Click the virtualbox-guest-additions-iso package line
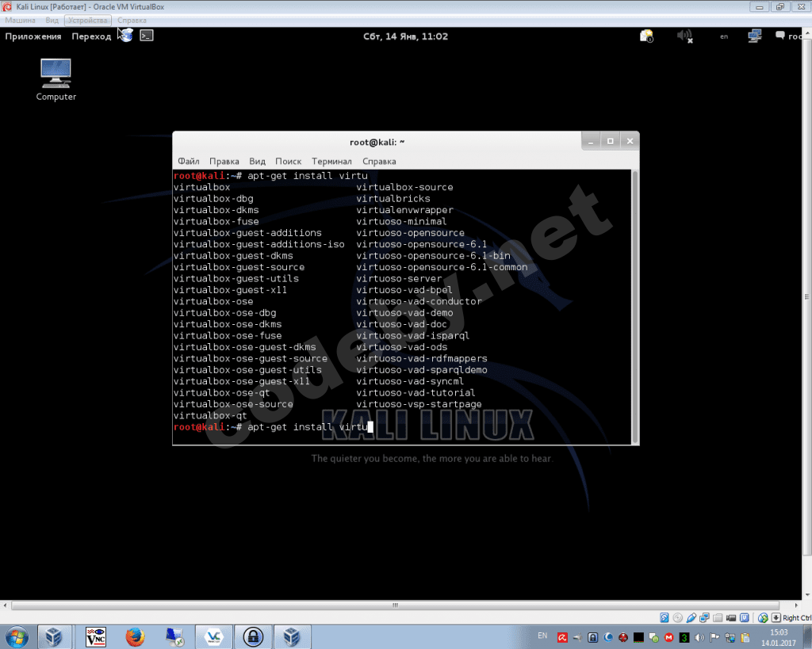Screen dimensions: 812x649 (x=259, y=244)
